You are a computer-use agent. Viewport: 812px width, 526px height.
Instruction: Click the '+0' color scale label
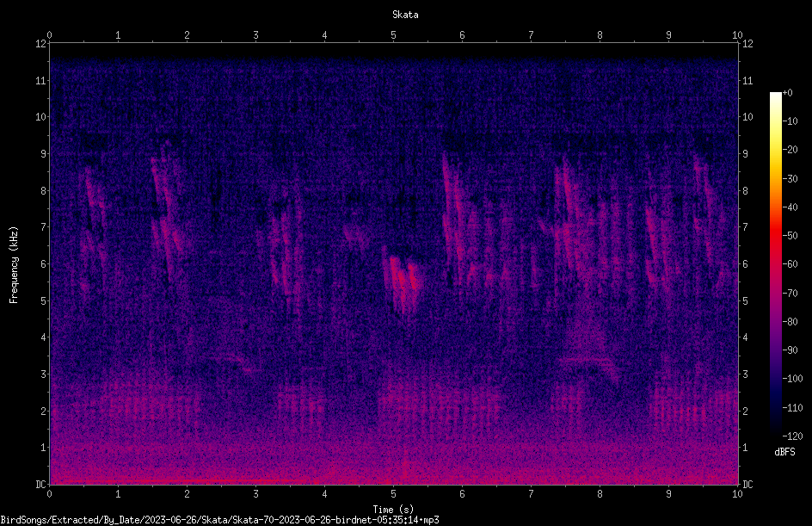click(787, 93)
